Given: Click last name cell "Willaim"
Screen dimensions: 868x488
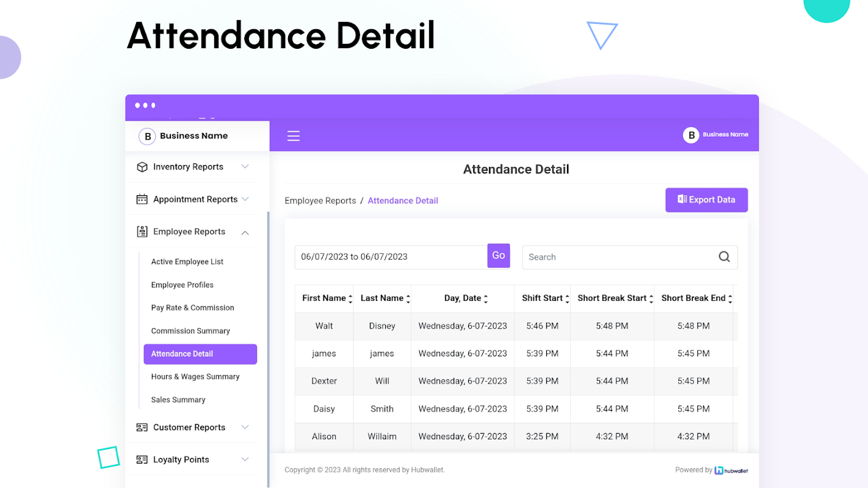Looking at the screenshot, I should (x=382, y=437).
